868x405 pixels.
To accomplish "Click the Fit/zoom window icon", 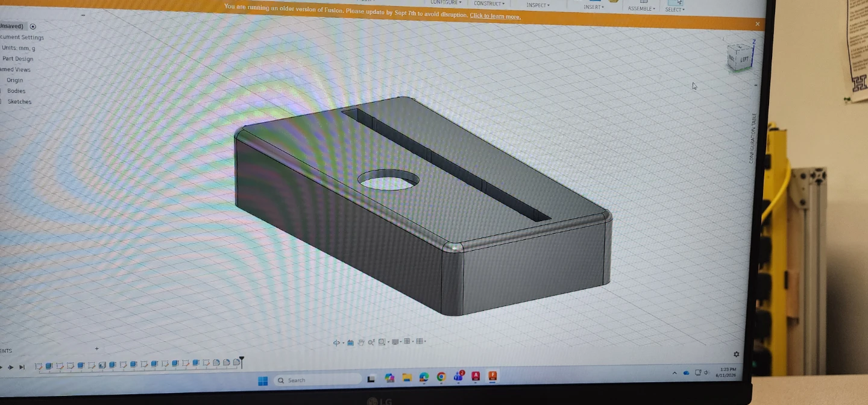I will [382, 342].
